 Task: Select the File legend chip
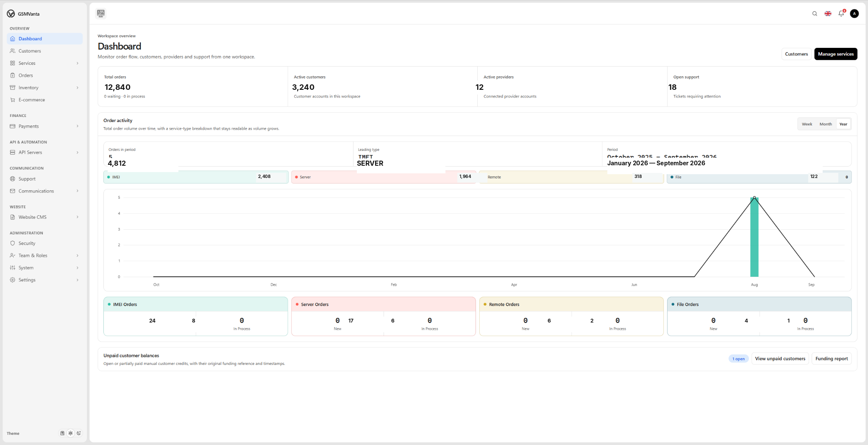pyautogui.click(x=759, y=177)
